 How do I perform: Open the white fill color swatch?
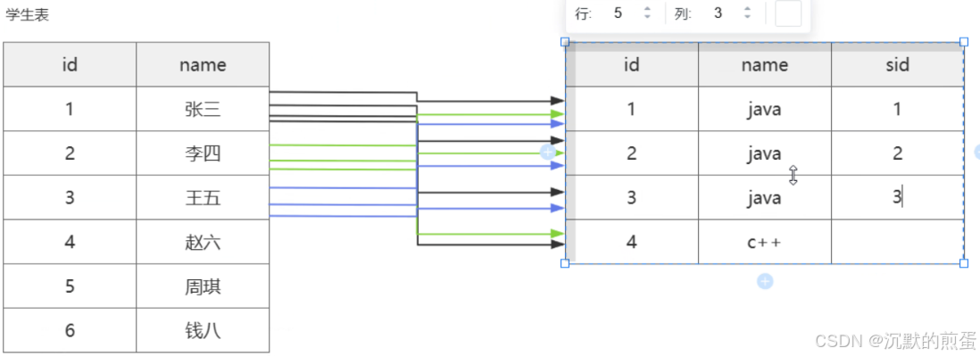pyautogui.click(x=787, y=13)
